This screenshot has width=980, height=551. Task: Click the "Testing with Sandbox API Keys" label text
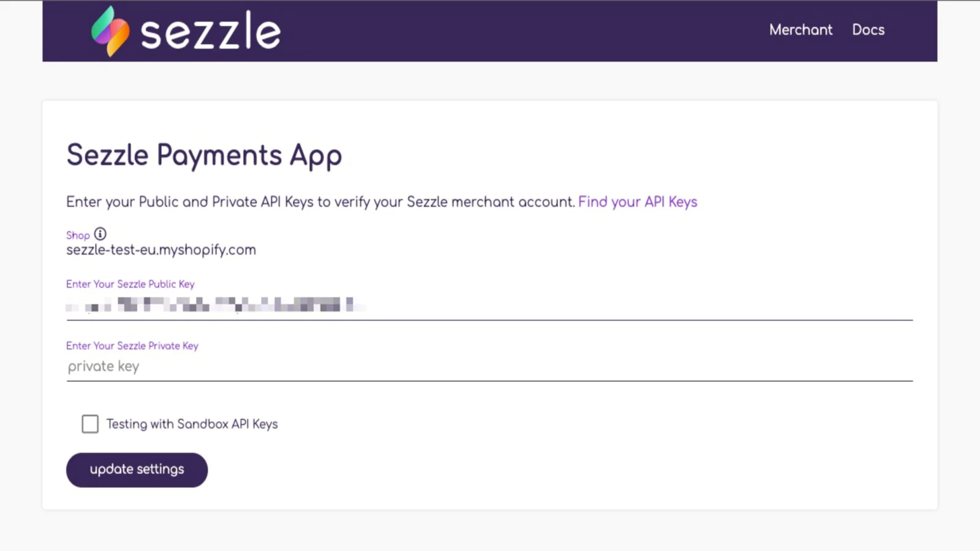[x=192, y=424]
